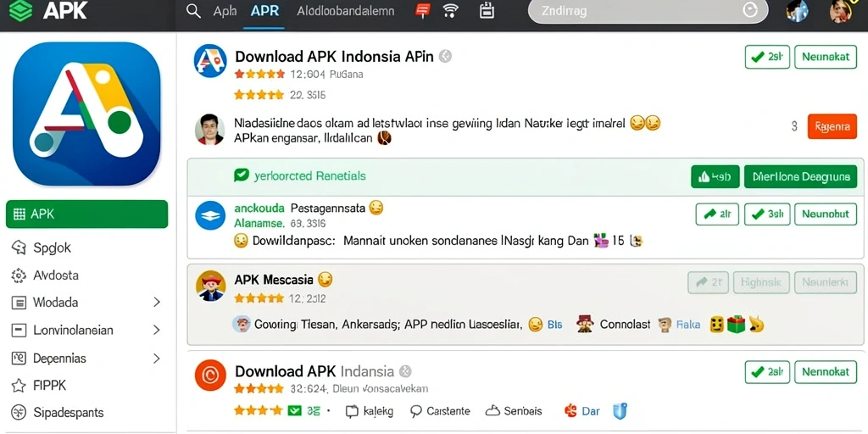Screen dimensions: 868x434
Task: Open FIPPK starred item in sidebar
Action: click(x=49, y=386)
